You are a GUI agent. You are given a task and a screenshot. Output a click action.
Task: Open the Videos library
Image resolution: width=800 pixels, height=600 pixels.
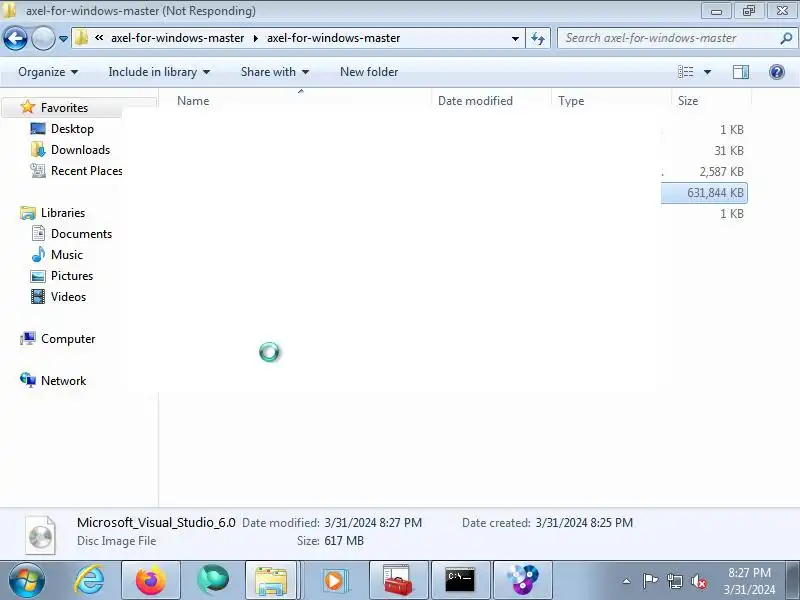coord(68,297)
